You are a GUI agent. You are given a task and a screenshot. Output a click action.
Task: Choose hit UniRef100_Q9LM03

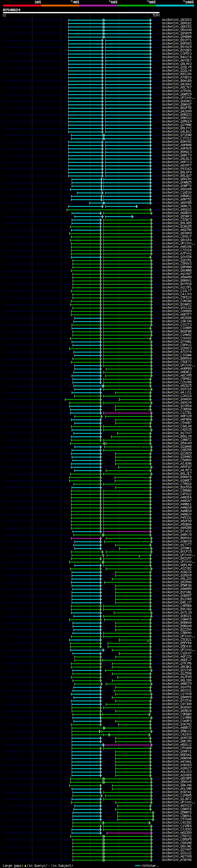coord(177,64)
